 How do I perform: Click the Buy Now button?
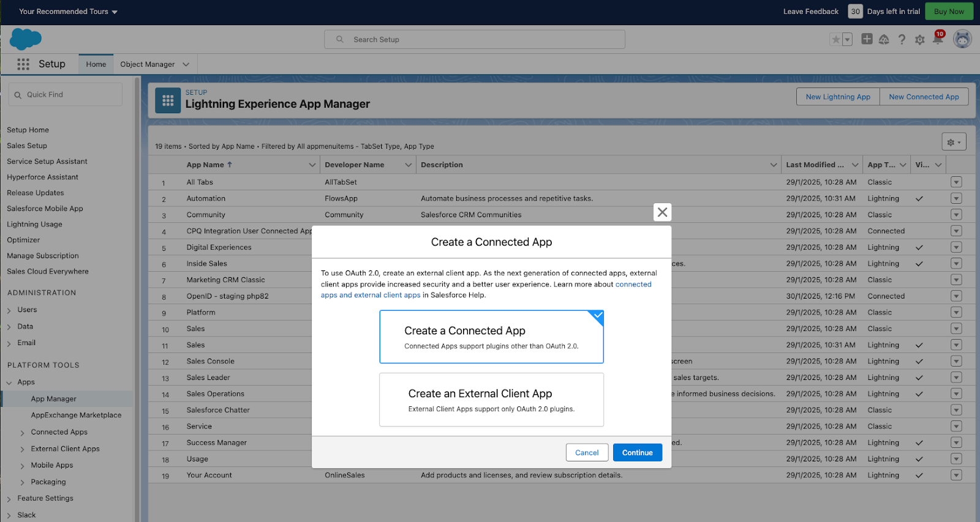(x=949, y=12)
